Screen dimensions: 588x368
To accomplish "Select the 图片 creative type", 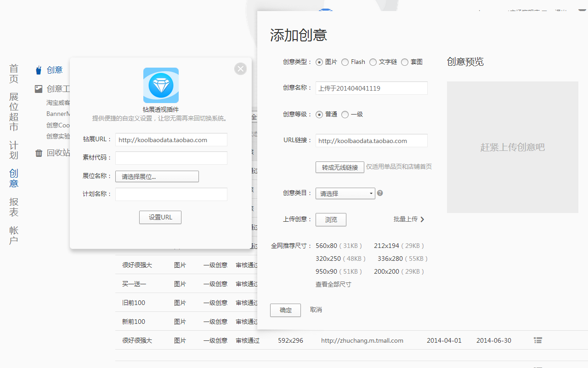I will point(319,62).
